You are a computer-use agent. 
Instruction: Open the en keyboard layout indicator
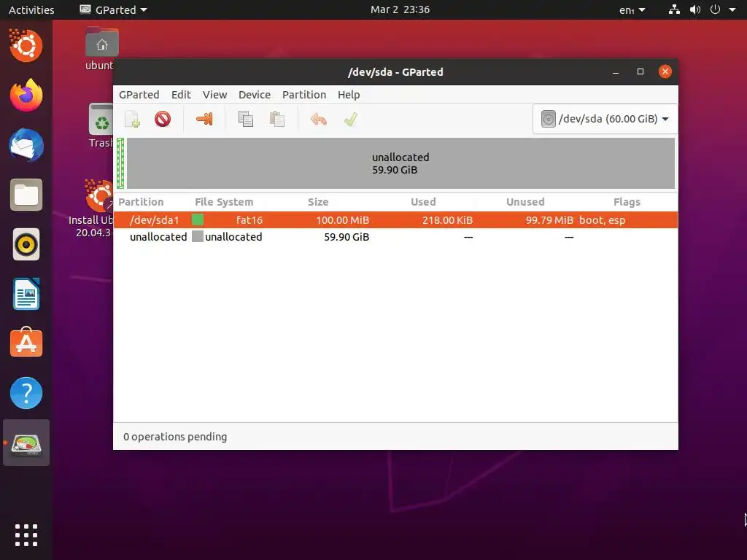632,9
